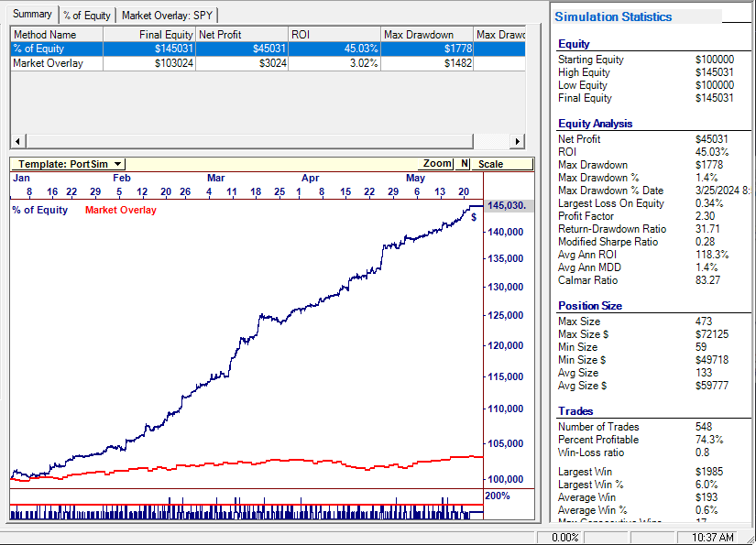Click the 200% exposure axis label
The image size is (756, 545).
(x=497, y=496)
